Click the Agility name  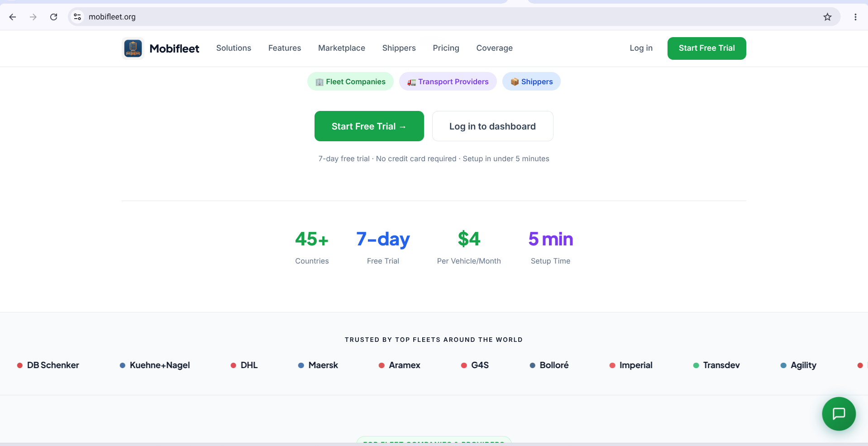click(x=803, y=365)
